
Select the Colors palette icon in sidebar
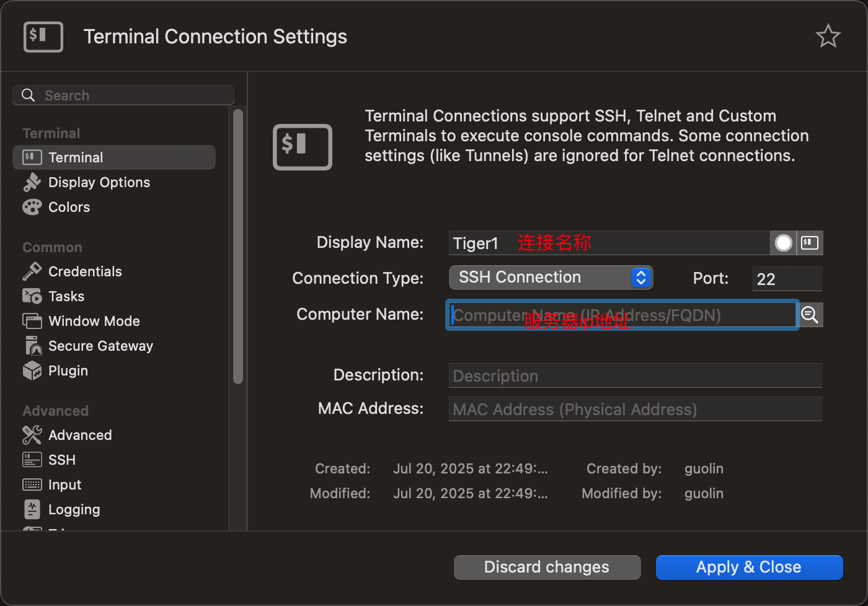point(32,207)
